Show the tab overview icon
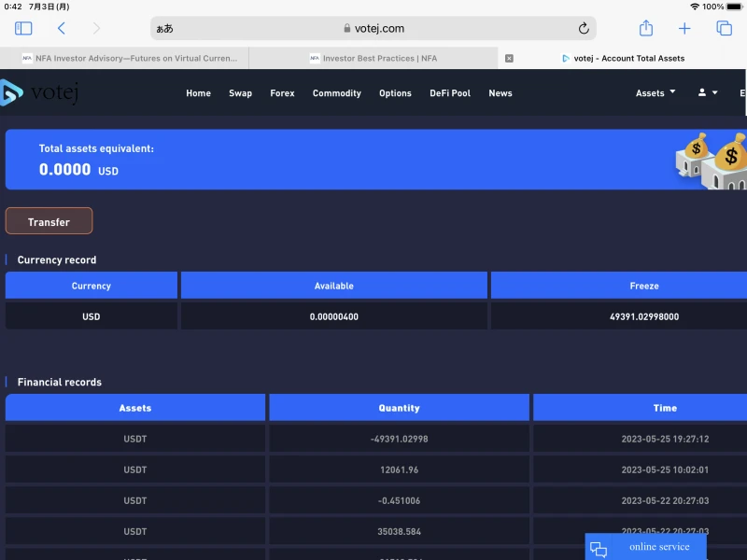Viewport: 747px width, 560px height. (724, 28)
